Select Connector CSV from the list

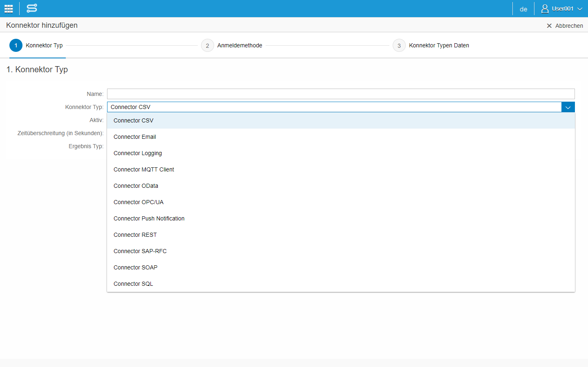[341, 120]
